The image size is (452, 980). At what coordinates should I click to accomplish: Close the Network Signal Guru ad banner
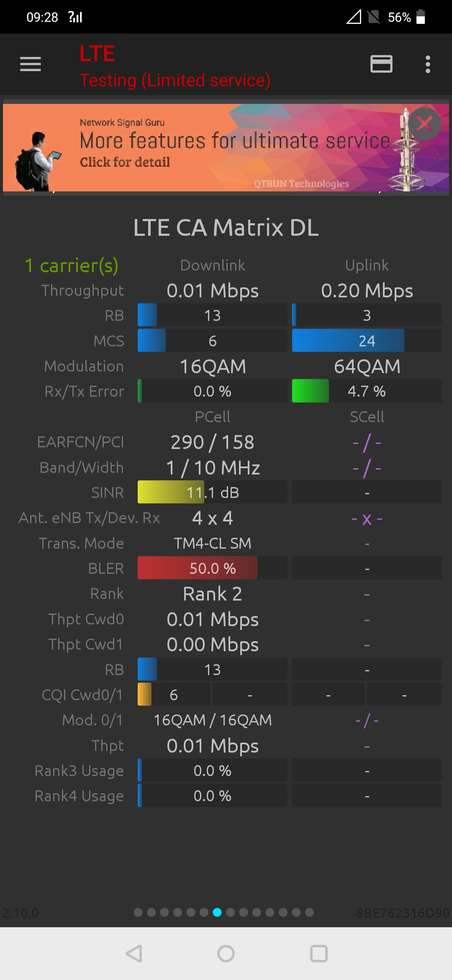pos(424,124)
